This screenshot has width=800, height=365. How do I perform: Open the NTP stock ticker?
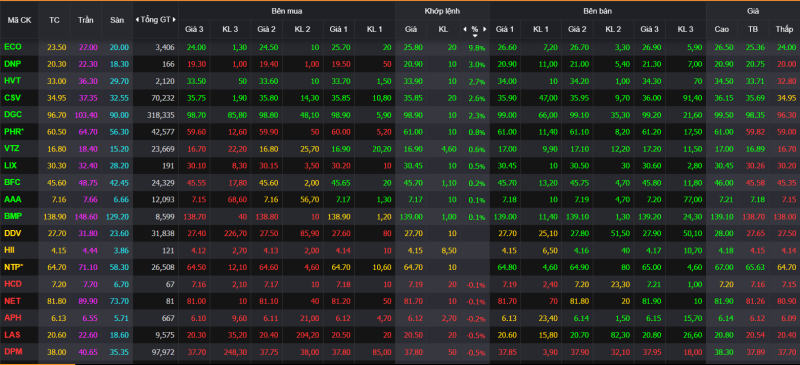pos(13,267)
